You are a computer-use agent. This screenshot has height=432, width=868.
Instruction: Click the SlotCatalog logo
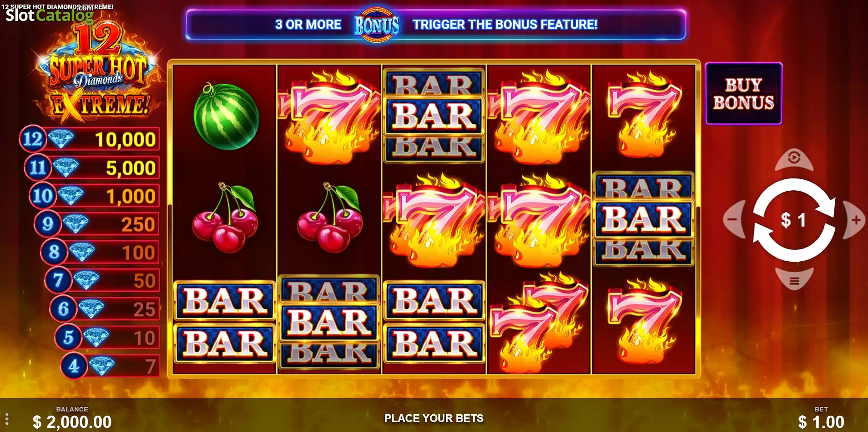pyautogui.click(x=50, y=15)
